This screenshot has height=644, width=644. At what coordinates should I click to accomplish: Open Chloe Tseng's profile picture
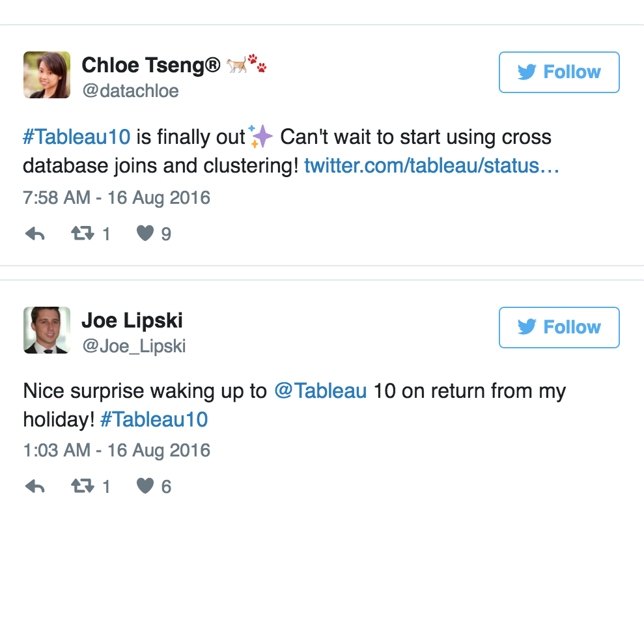47,75
